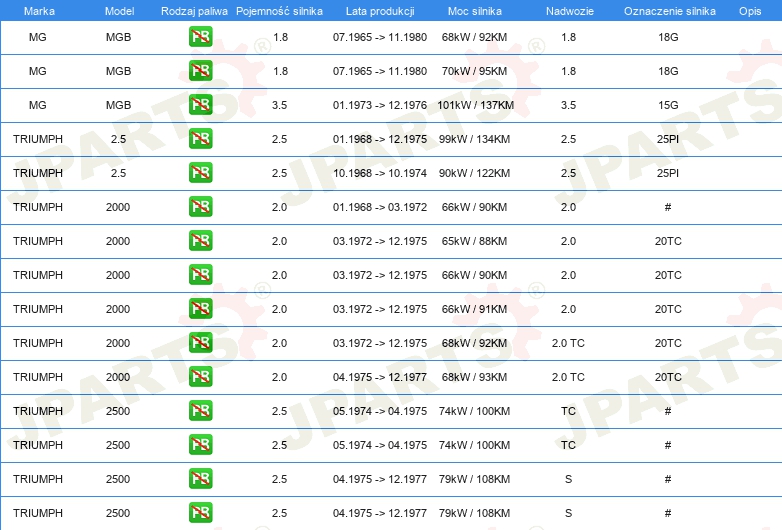The height and width of the screenshot is (530, 782).
Task: Click the Oznaczenie silnika column header
Action: click(670, 11)
